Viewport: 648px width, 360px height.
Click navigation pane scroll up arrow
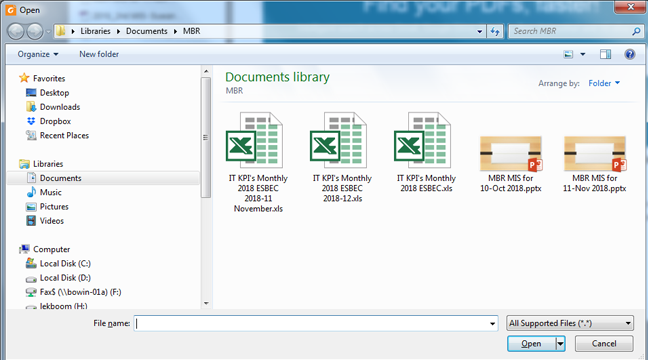pos(206,72)
